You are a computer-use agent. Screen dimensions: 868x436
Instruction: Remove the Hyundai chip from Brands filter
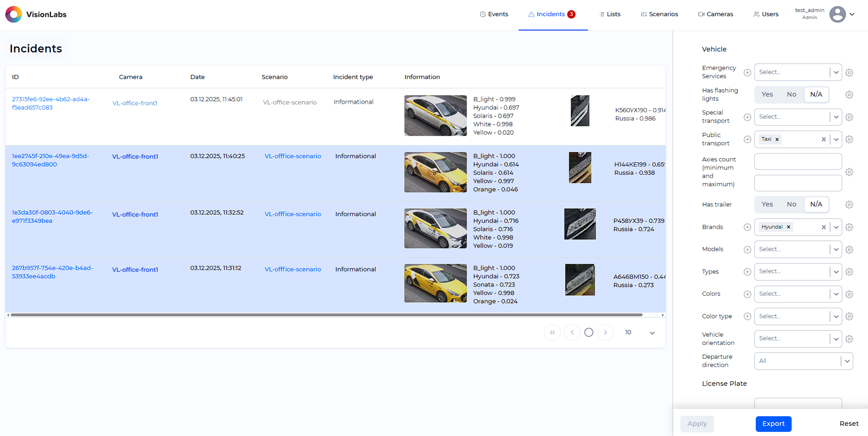pyautogui.click(x=788, y=227)
